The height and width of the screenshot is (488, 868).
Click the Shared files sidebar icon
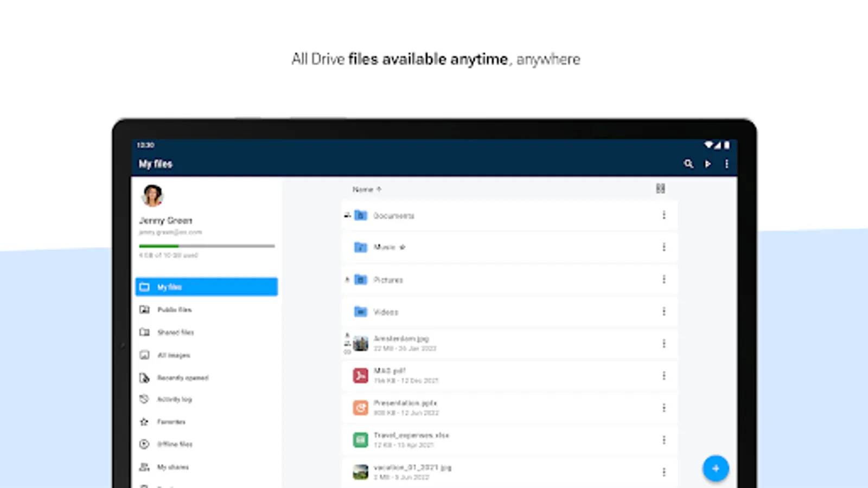tap(144, 332)
